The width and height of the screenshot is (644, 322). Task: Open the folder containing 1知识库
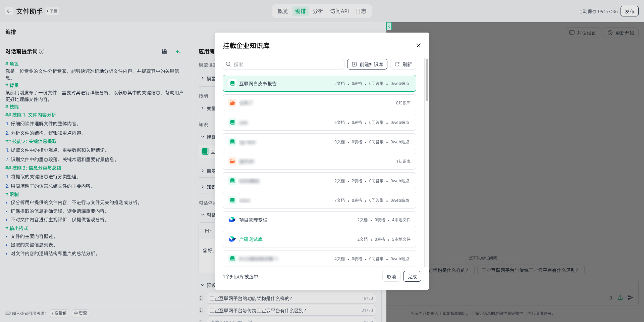point(319,162)
